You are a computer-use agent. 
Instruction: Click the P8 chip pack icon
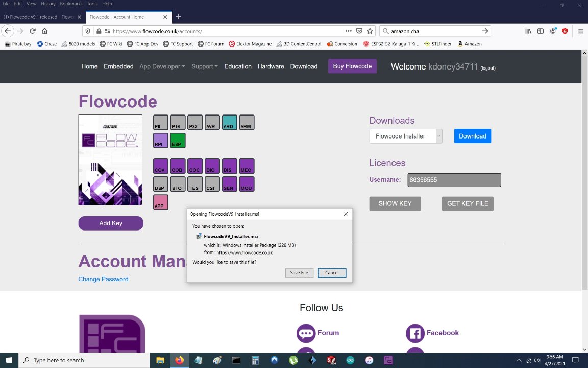pos(160,123)
